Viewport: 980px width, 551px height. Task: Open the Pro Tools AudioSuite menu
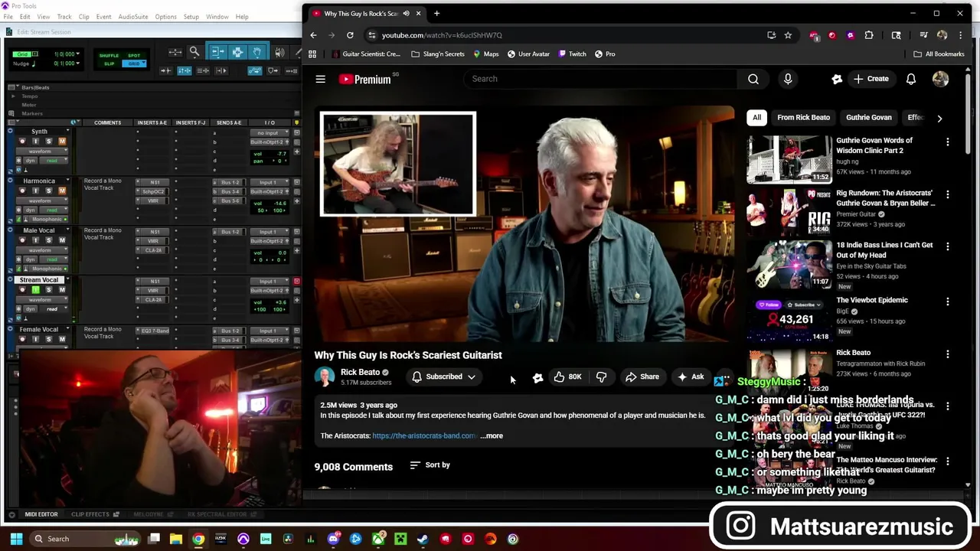point(133,17)
